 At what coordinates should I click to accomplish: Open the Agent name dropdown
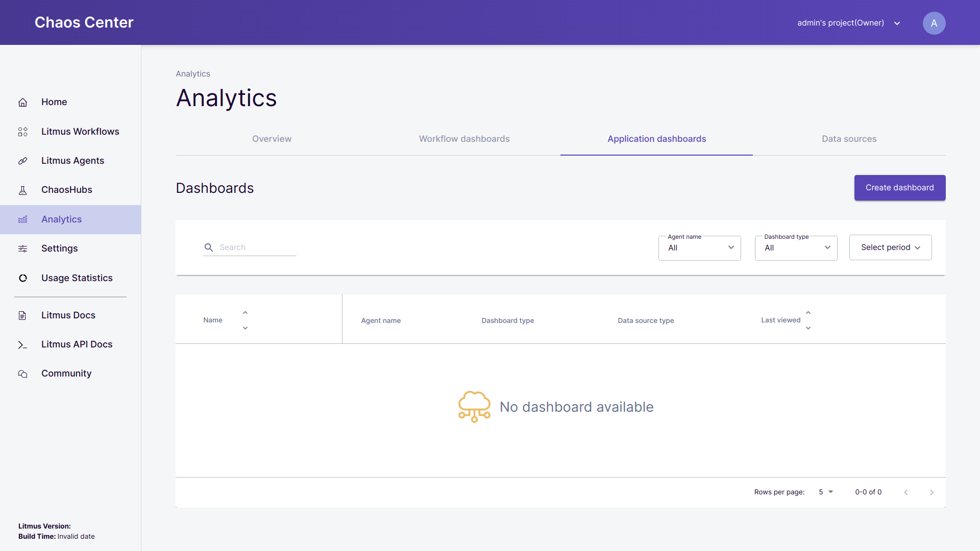[699, 248]
